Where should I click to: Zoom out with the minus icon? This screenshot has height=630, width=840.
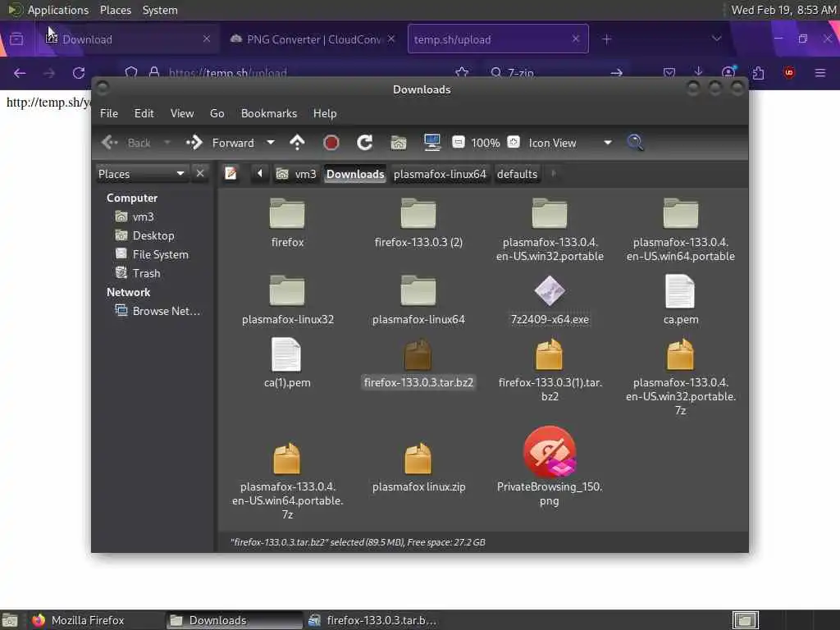click(x=458, y=142)
